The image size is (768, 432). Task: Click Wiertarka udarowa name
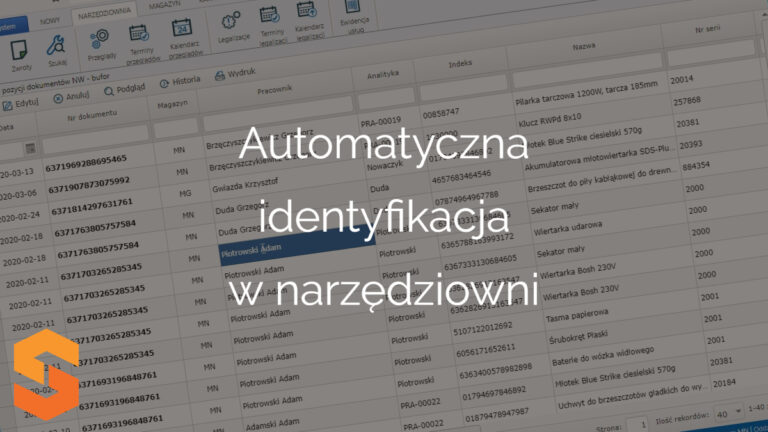pos(568,228)
